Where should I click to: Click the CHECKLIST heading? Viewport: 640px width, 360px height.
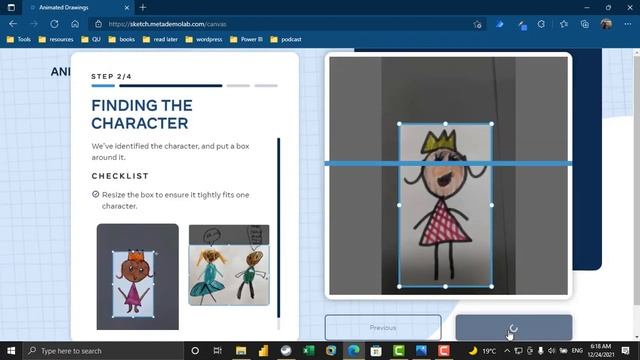coord(120,176)
